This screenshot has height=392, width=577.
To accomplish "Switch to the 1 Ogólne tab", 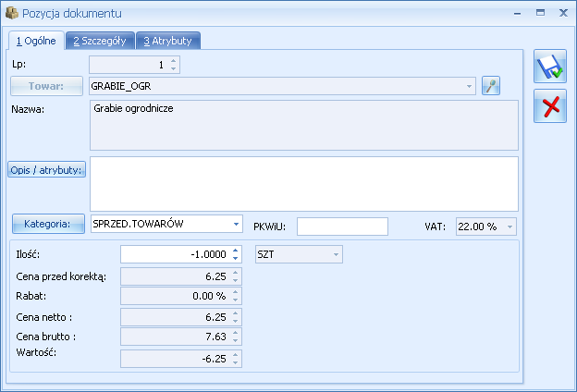I will (x=36, y=41).
